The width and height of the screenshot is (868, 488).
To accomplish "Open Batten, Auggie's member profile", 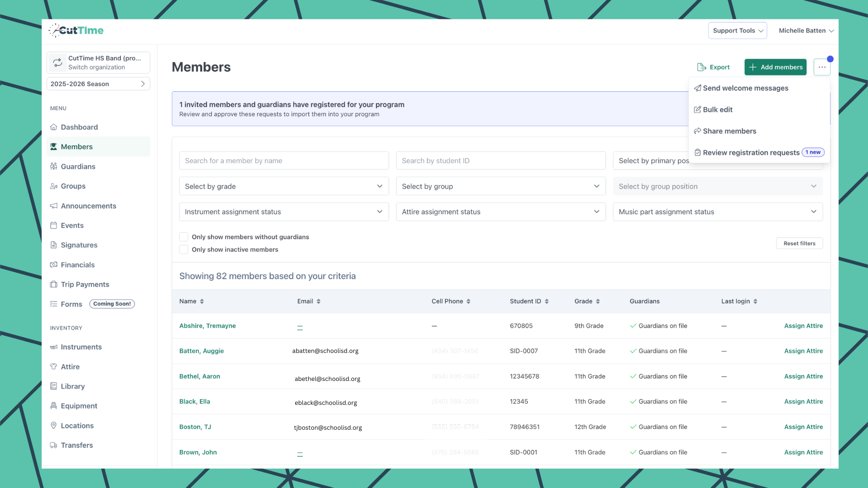I will [x=201, y=351].
